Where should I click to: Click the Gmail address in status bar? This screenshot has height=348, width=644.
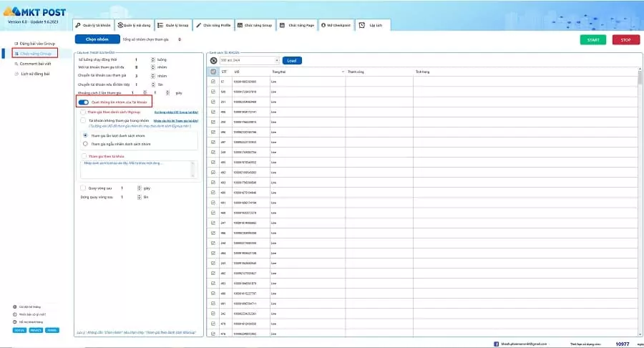click(524, 344)
